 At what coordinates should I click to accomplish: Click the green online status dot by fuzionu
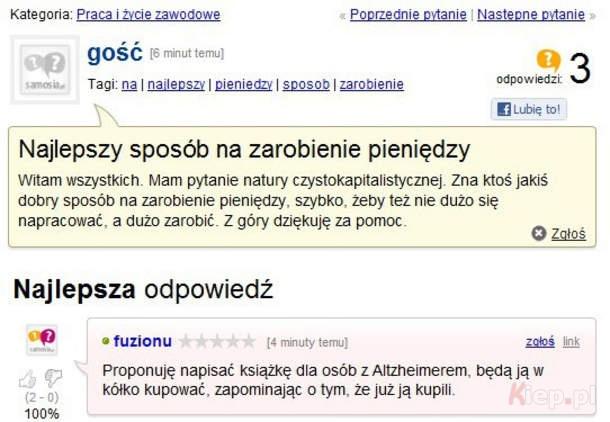[105, 341]
